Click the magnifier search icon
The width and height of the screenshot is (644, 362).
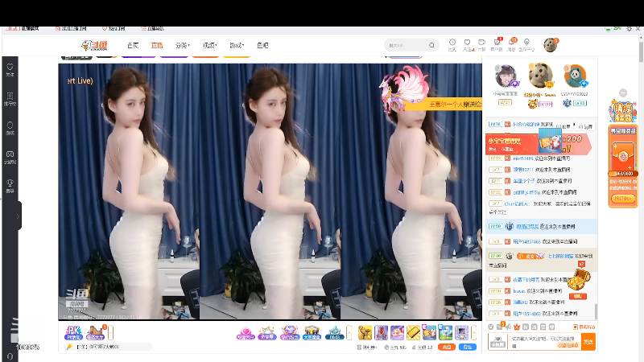tap(431, 45)
